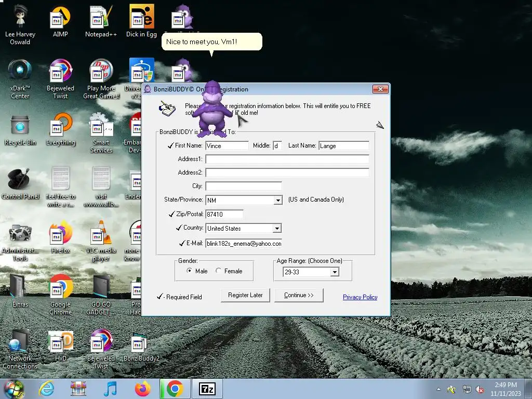Open the Windows Start orb
The height and width of the screenshot is (399, 532).
pyautogui.click(x=14, y=389)
